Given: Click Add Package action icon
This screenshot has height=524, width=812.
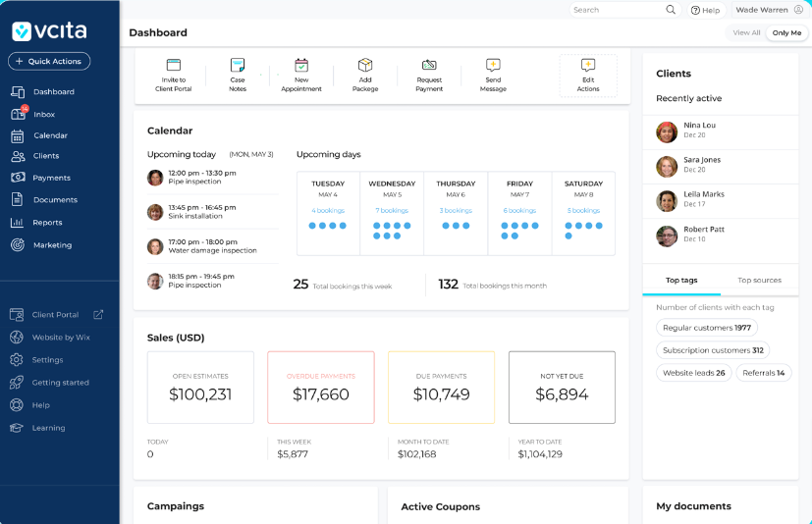Looking at the screenshot, I should (x=365, y=65).
